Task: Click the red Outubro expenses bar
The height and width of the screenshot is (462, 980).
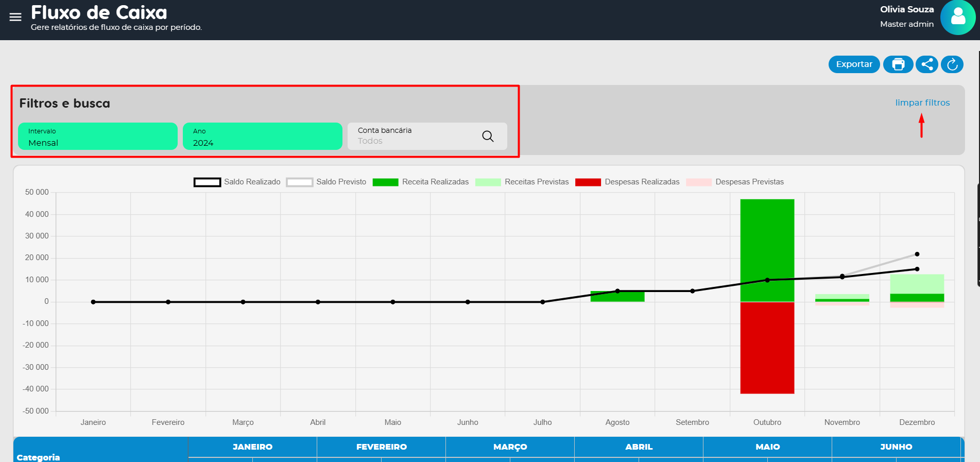Action: point(767,348)
